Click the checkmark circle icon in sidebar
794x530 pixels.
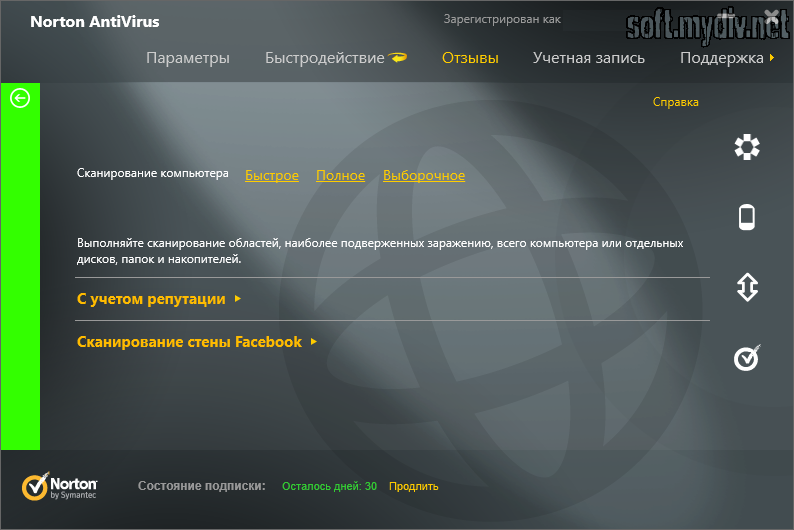(747, 358)
